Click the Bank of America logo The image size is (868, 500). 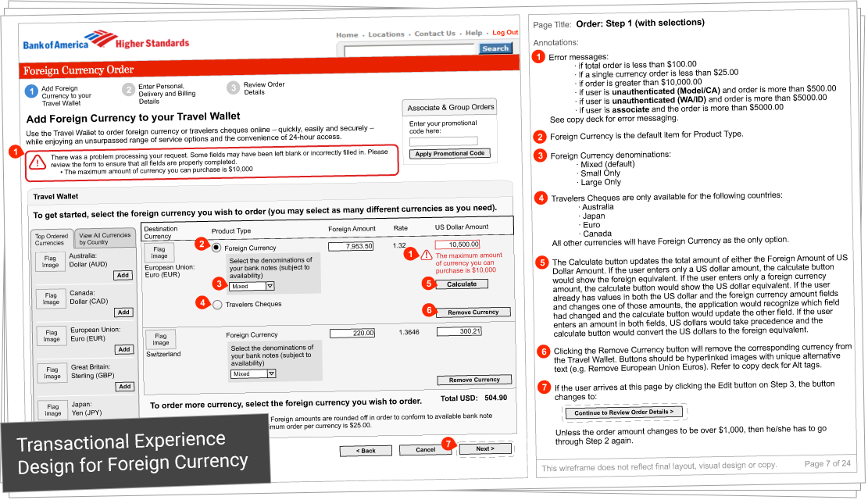(x=105, y=41)
